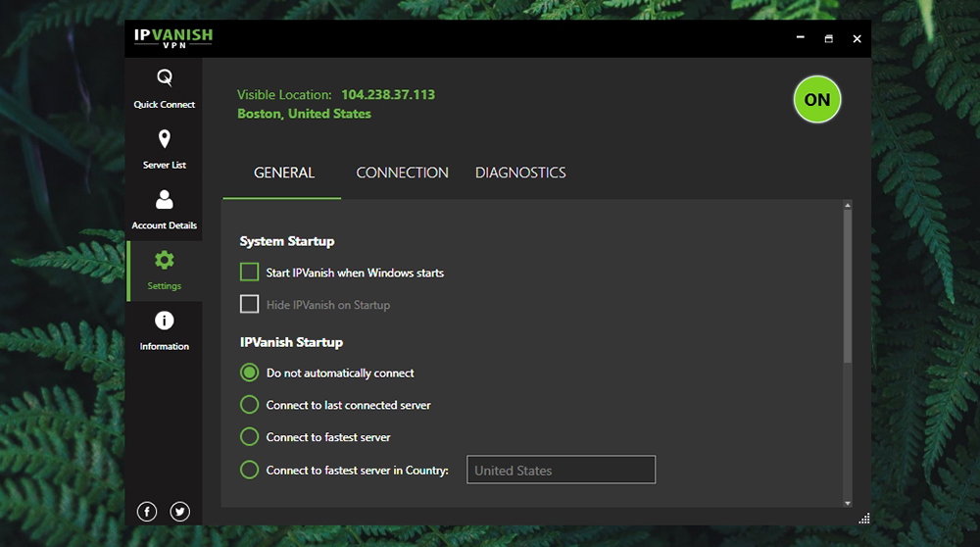The height and width of the screenshot is (547, 980).
Task: Click the settings scrollbar up arrow
Action: tap(848, 205)
